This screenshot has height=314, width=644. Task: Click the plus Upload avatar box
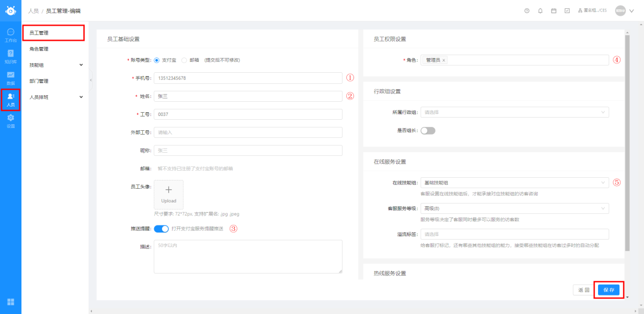point(169,195)
